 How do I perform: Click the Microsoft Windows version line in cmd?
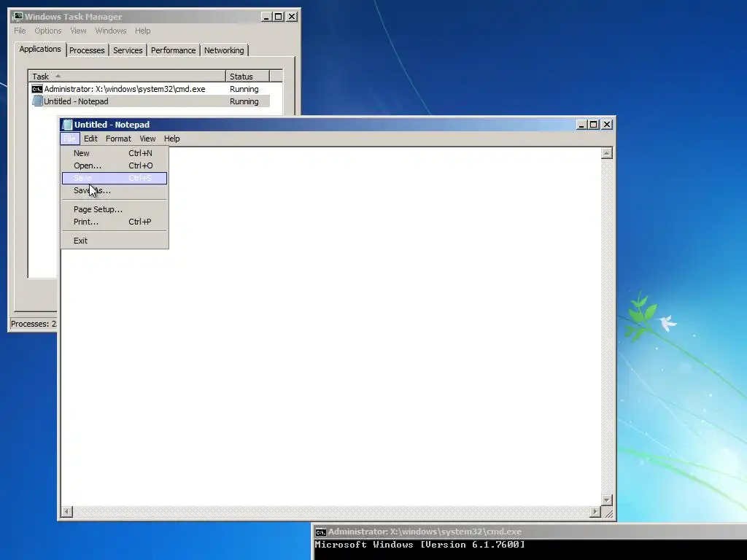point(419,545)
